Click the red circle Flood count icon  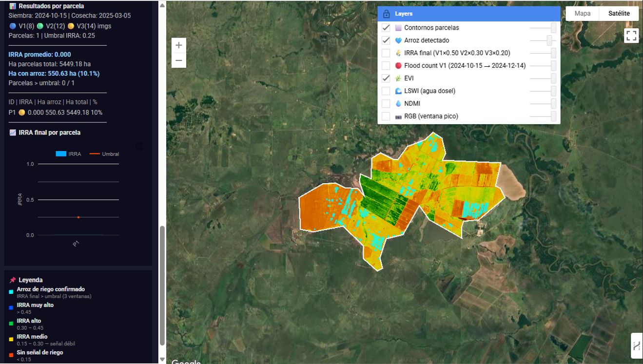tap(398, 66)
